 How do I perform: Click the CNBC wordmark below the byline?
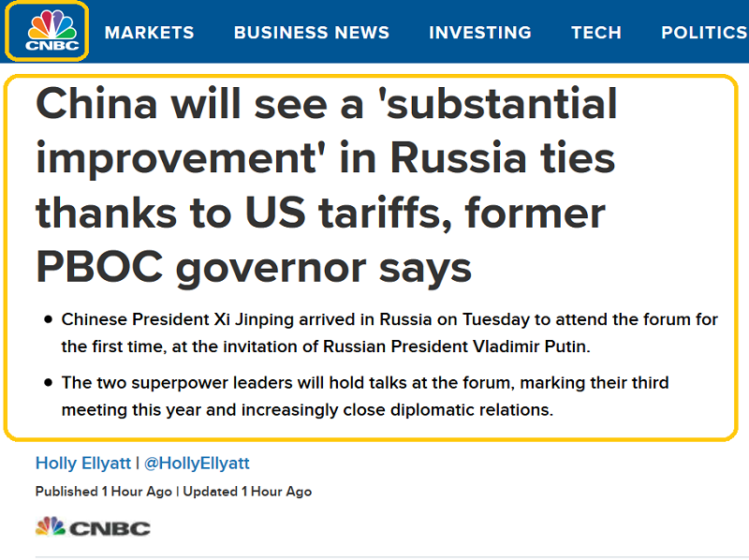coord(110,528)
